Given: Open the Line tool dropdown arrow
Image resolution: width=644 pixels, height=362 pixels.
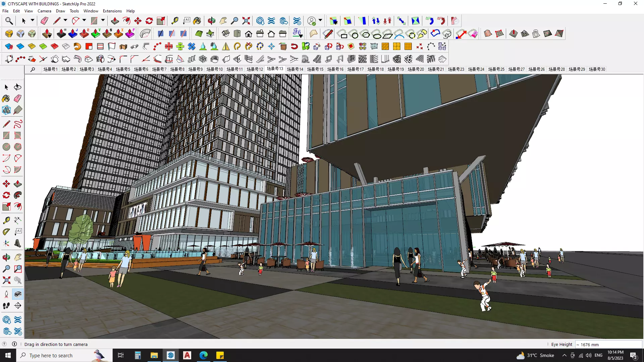Looking at the screenshot, I should [65, 20].
